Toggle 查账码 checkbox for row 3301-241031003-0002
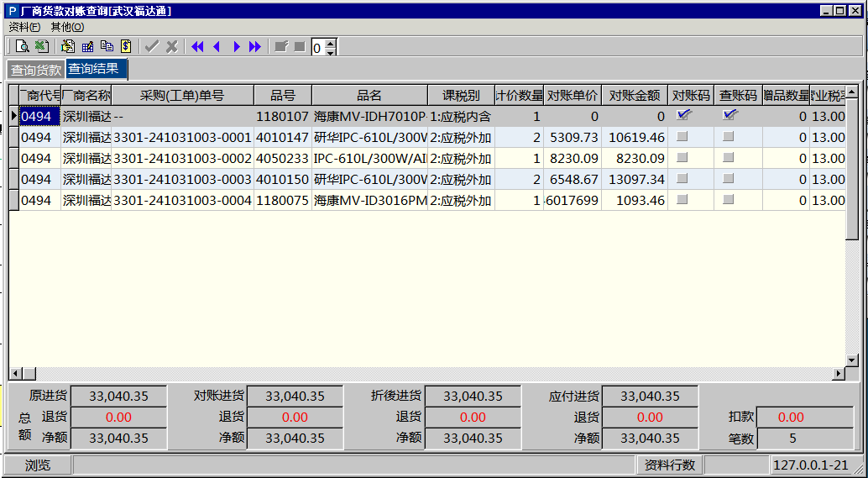The image size is (868, 478). click(x=729, y=157)
